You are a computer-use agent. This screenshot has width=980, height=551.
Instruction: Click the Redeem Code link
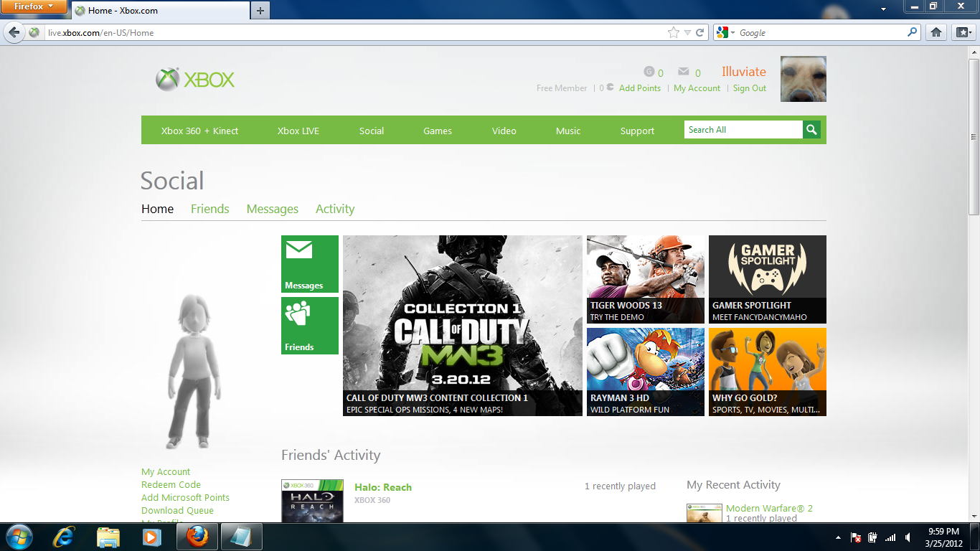pyautogui.click(x=171, y=484)
